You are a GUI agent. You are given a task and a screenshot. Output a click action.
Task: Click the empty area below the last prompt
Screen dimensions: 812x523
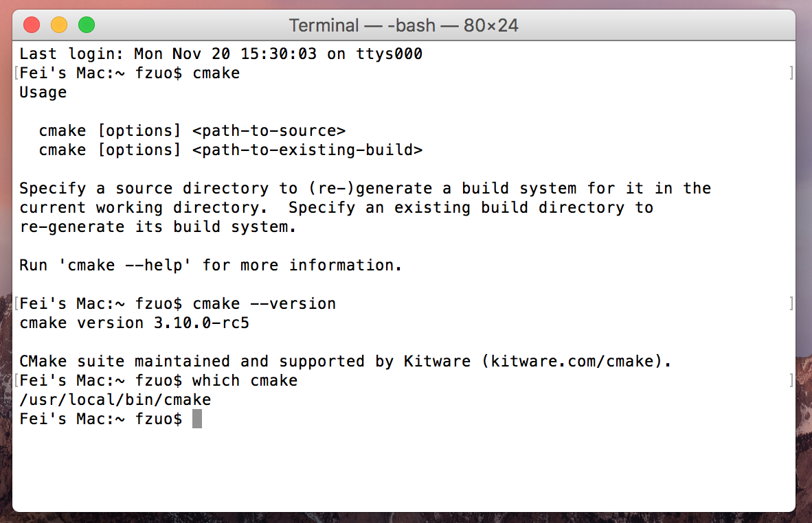coord(404,469)
